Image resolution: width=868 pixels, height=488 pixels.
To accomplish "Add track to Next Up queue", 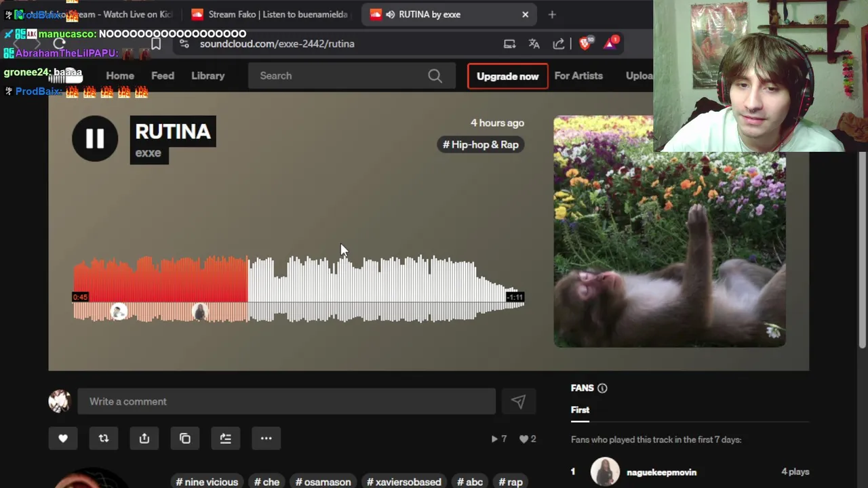I will tap(226, 439).
